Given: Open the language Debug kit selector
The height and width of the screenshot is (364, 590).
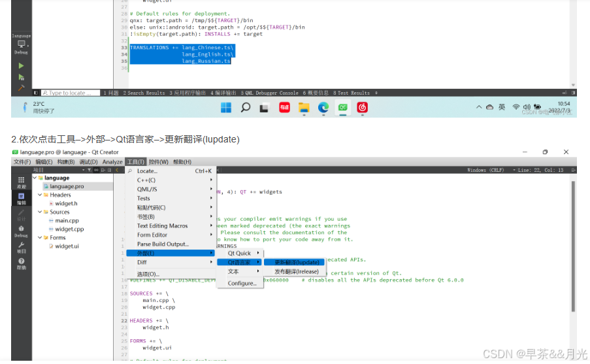Looking at the screenshot, I should pos(21,44).
